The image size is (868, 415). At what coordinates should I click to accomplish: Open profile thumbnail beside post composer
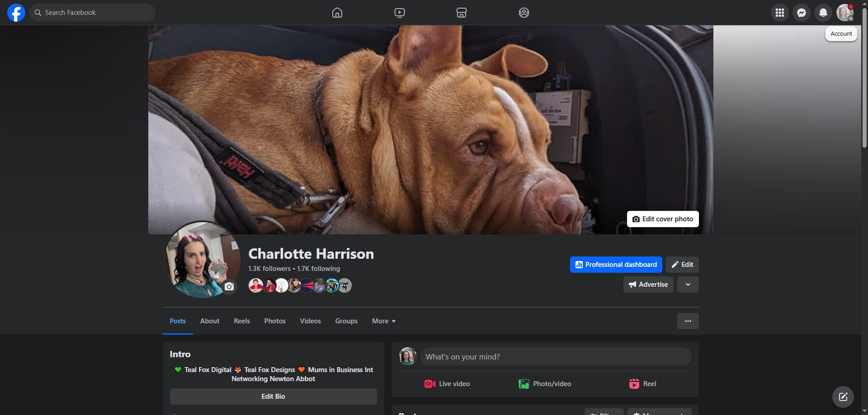pos(408,356)
